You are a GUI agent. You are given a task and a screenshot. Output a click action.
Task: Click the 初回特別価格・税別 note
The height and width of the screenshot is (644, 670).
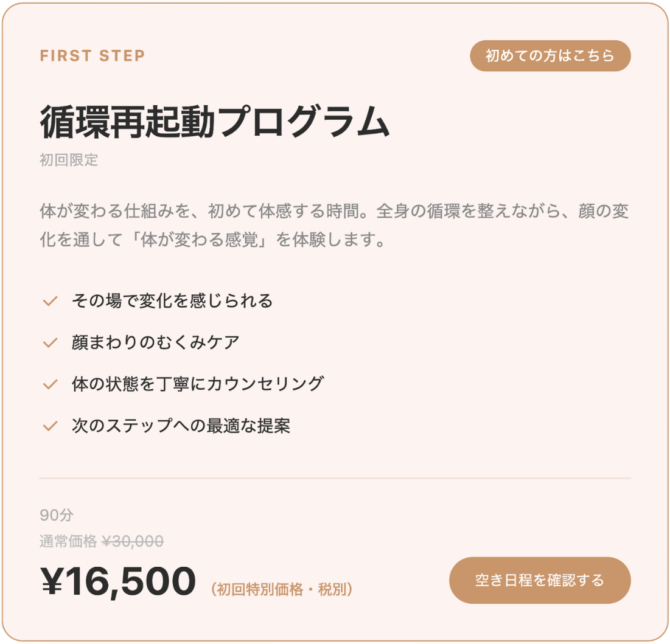click(x=282, y=589)
